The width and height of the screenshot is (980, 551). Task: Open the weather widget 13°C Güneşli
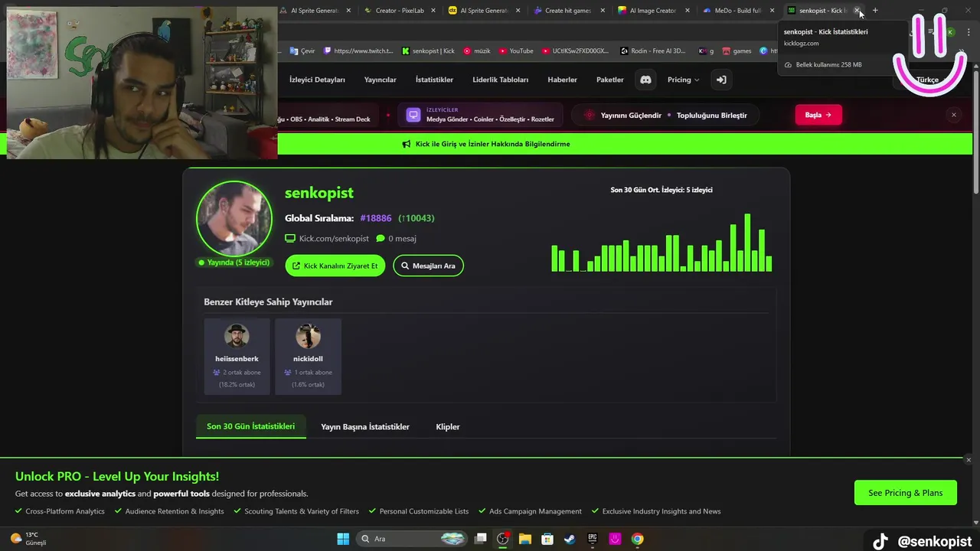point(29,539)
